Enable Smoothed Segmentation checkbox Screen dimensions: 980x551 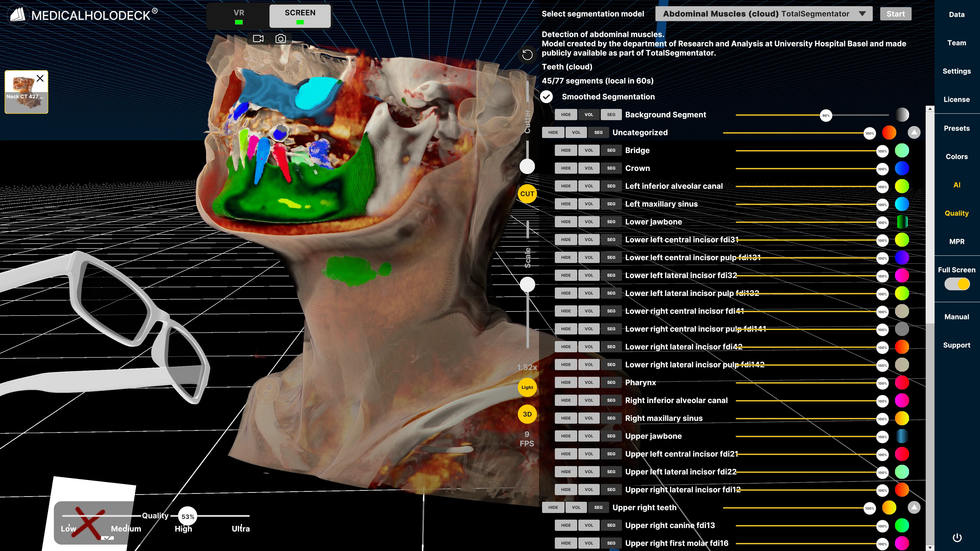(547, 97)
